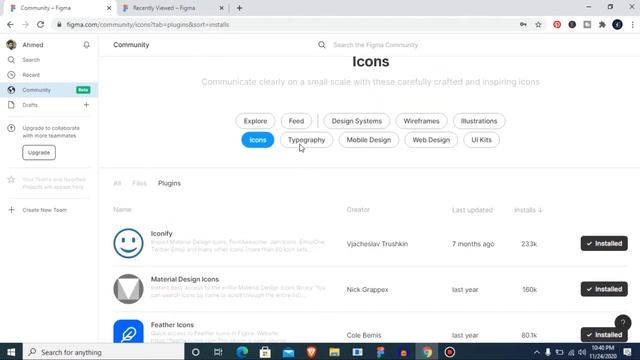This screenshot has width=640, height=360.
Task: Open creator Vjacheslav Trushkin profile
Action: click(x=377, y=244)
